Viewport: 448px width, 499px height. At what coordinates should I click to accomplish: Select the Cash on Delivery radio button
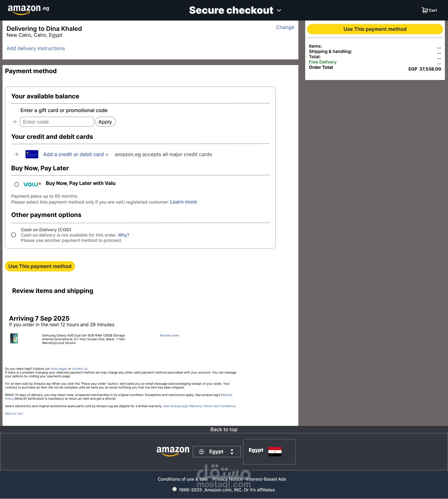tap(14, 235)
